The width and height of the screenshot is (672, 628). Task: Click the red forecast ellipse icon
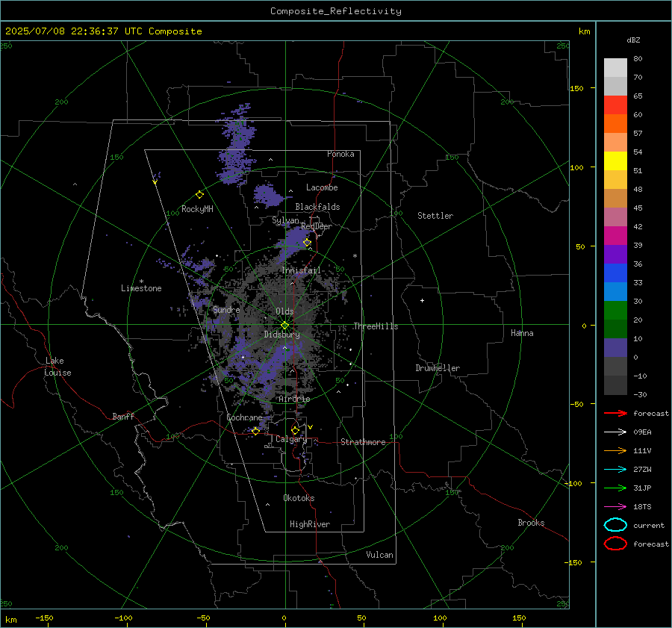[x=615, y=544]
